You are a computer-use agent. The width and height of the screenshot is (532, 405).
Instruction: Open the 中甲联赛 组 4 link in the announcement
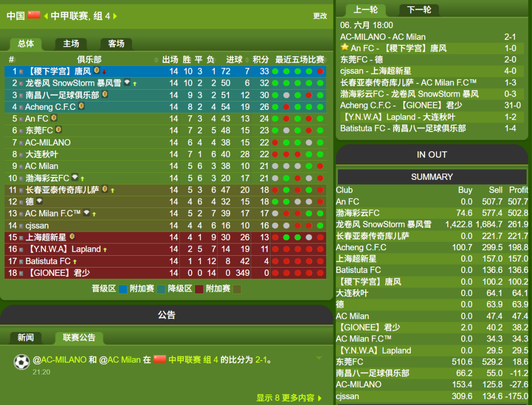[x=193, y=360]
